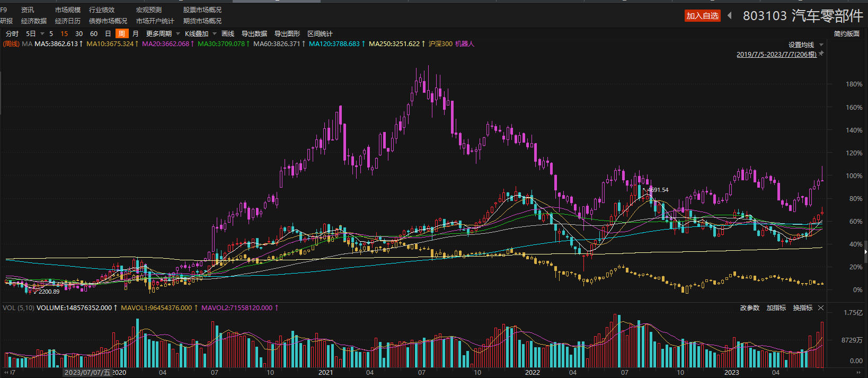Open 区间统计 range statistics
This screenshot has width=868, height=378.
pyautogui.click(x=320, y=34)
